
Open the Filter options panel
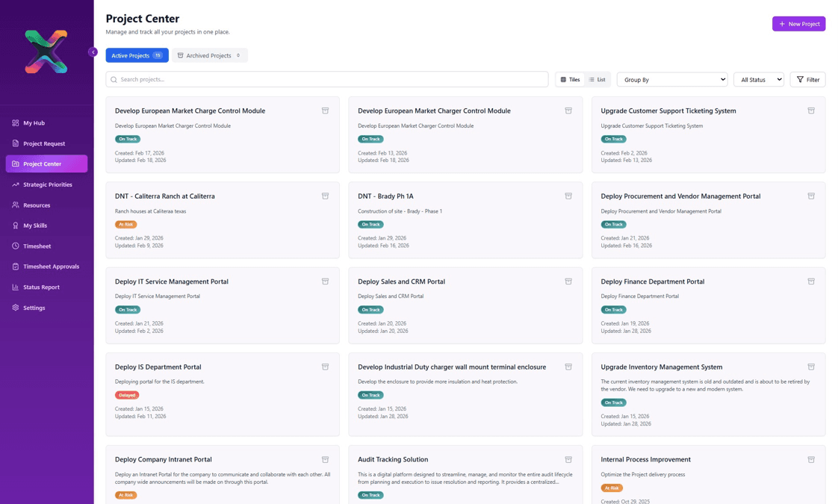807,79
